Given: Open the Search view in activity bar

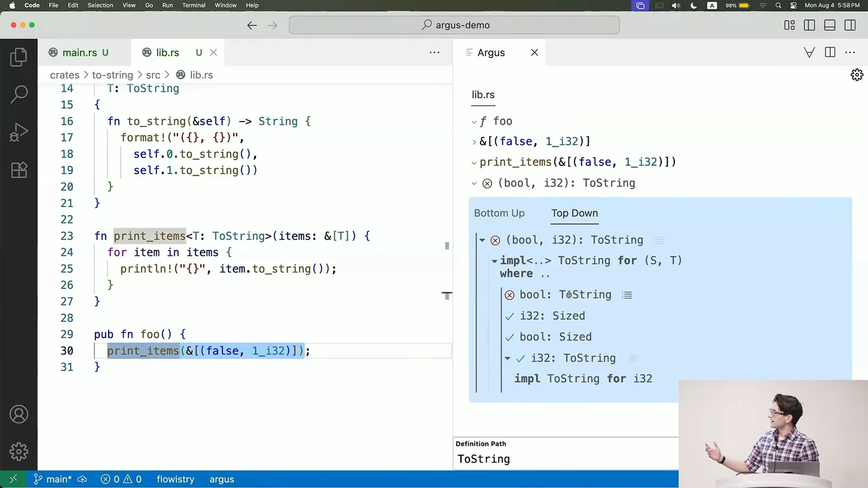Looking at the screenshot, I should [x=18, y=94].
